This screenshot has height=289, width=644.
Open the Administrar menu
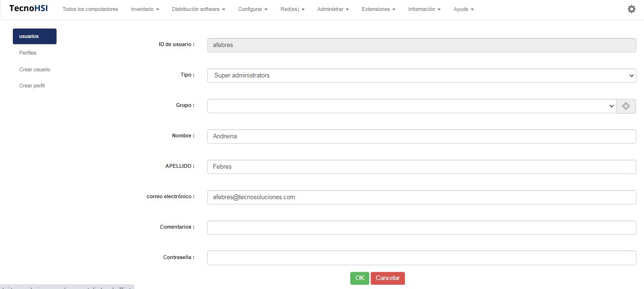[333, 10]
